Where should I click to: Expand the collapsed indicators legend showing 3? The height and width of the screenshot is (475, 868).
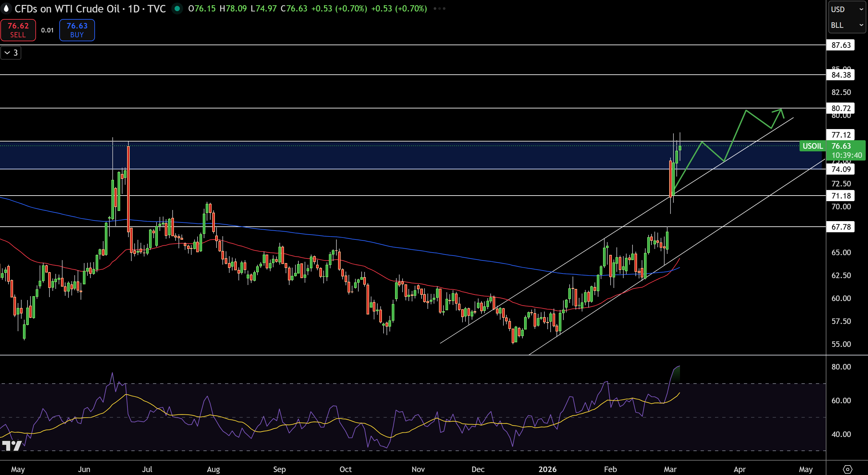point(11,53)
